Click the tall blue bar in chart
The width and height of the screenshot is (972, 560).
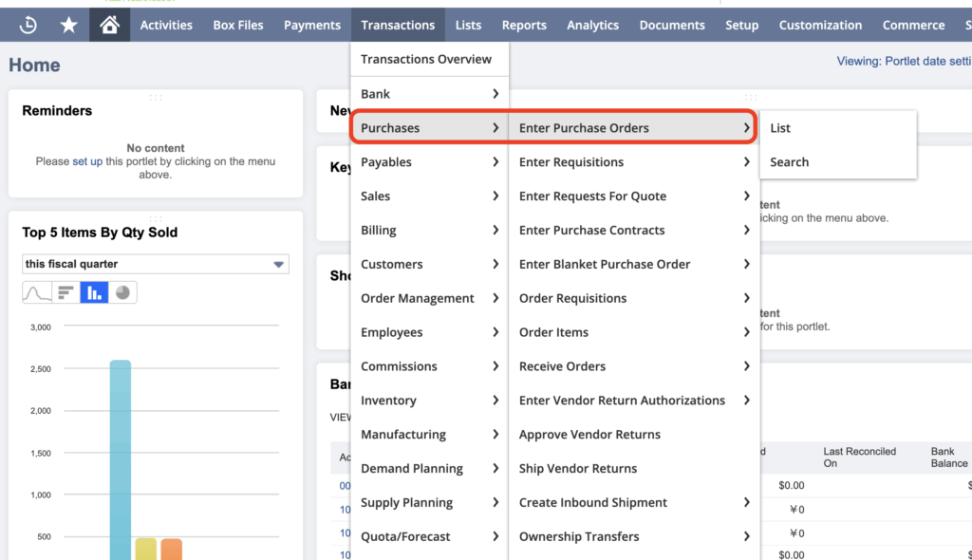(121, 460)
